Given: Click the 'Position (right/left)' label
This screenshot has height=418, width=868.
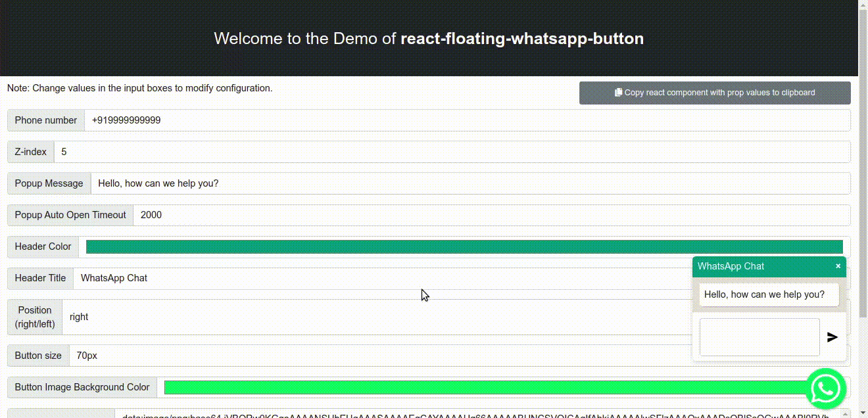Looking at the screenshot, I should pyautogui.click(x=35, y=317).
